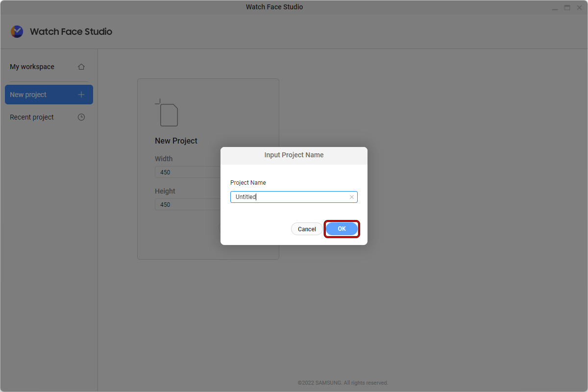Viewport: 588px width, 392px height.
Task: Click the 'New Project' card heading
Action: 176,141
